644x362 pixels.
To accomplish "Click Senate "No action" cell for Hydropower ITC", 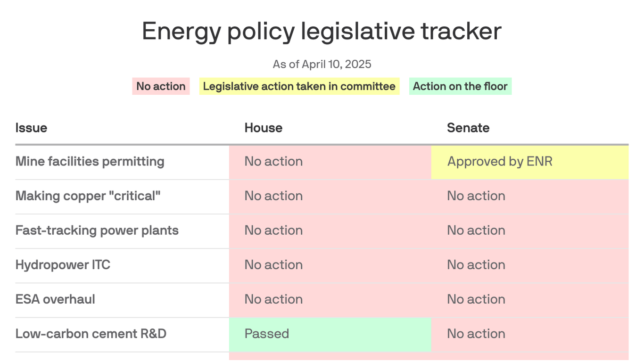I will click(530, 265).
